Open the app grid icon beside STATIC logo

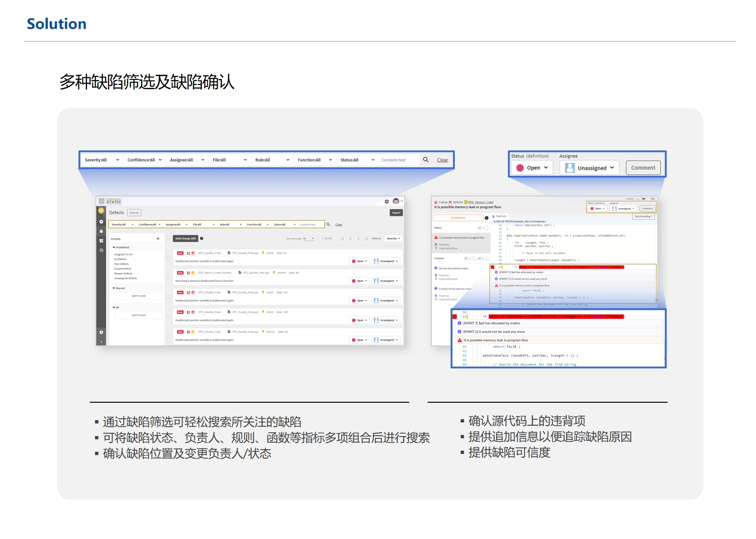pyautogui.click(x=101, y=201)
